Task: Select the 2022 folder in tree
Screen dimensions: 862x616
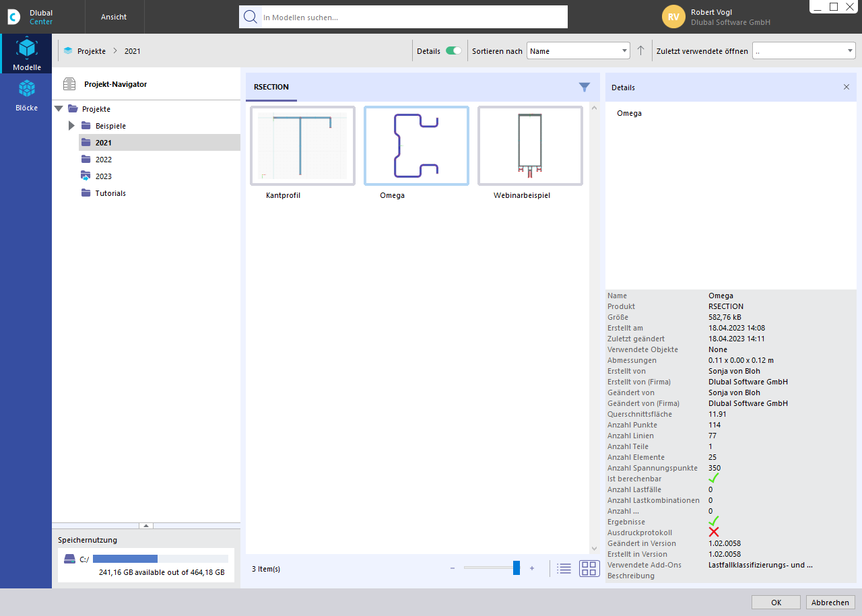Action: (104, 160)
